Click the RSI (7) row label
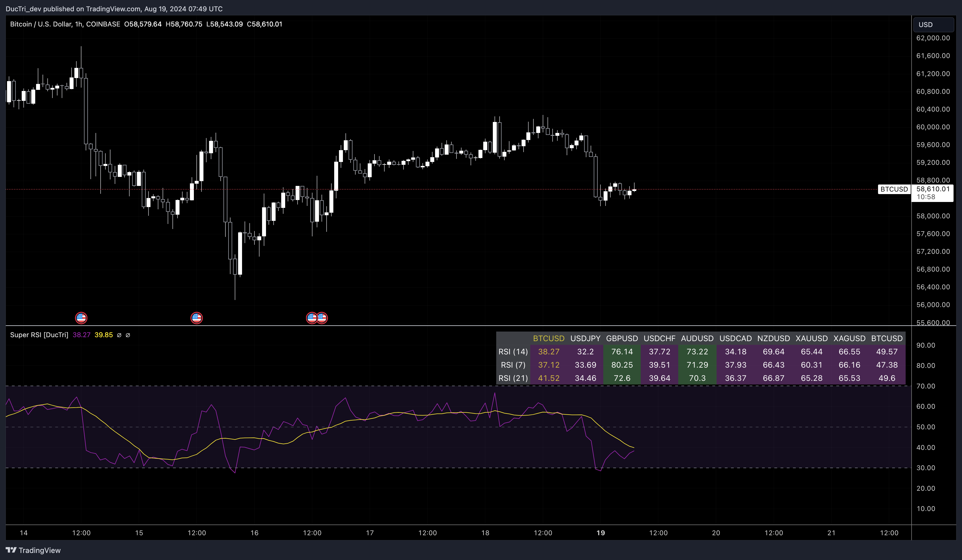The height and width of the screenshot is (560, 962). coord(513,365)
